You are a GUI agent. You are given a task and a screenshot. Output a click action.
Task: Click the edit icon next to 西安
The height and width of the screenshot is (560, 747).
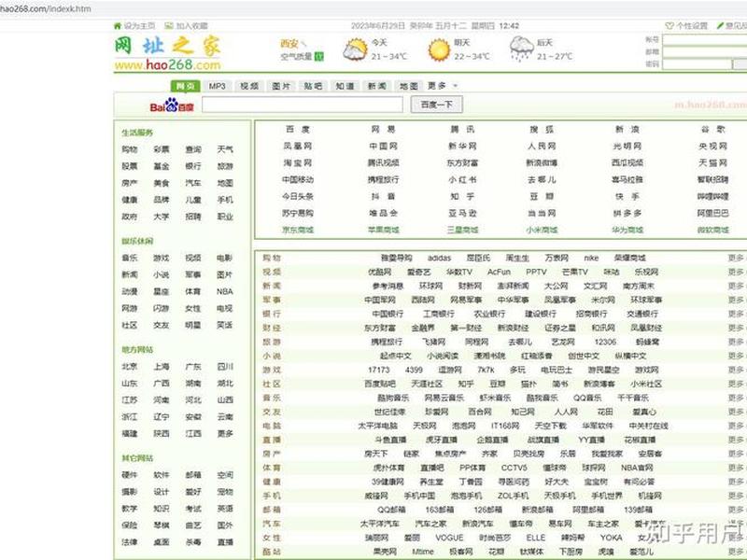pyautogui.click(x=304, y=44)
